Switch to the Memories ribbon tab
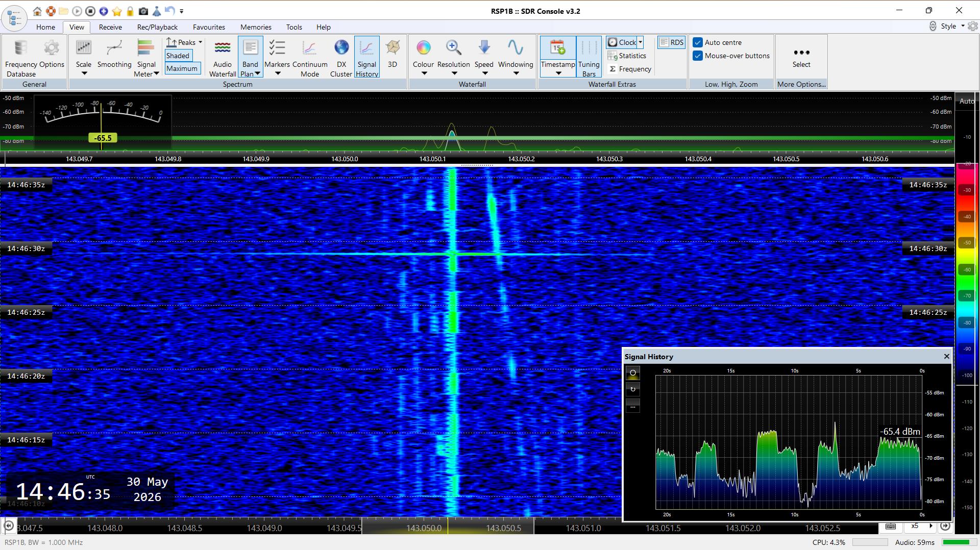This screenshot has width=980, height=550. [x=256, y=27]
